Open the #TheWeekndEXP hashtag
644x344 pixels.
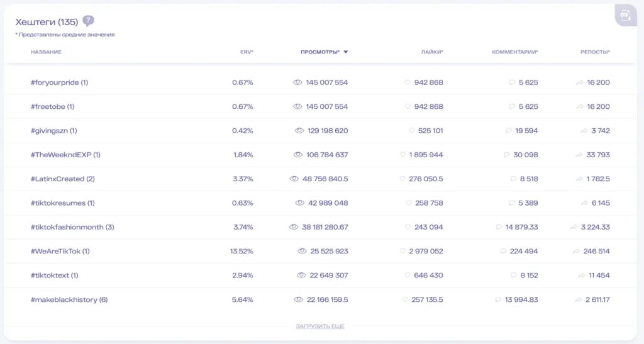[x=65, y=155]
